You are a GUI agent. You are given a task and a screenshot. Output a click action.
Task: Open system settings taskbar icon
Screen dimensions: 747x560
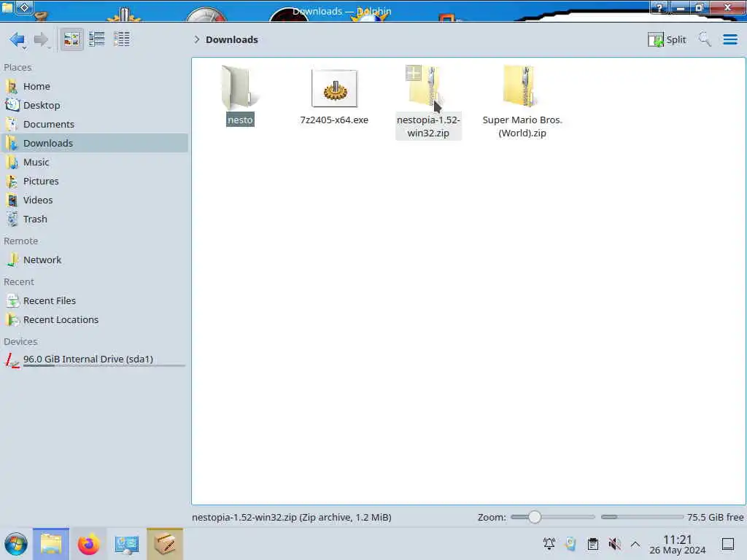coord(127,544)
